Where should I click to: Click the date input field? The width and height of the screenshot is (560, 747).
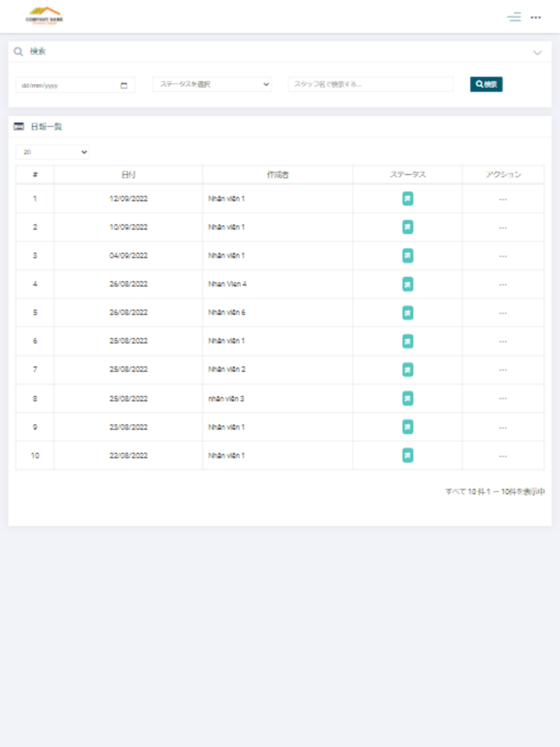point(75,85)
